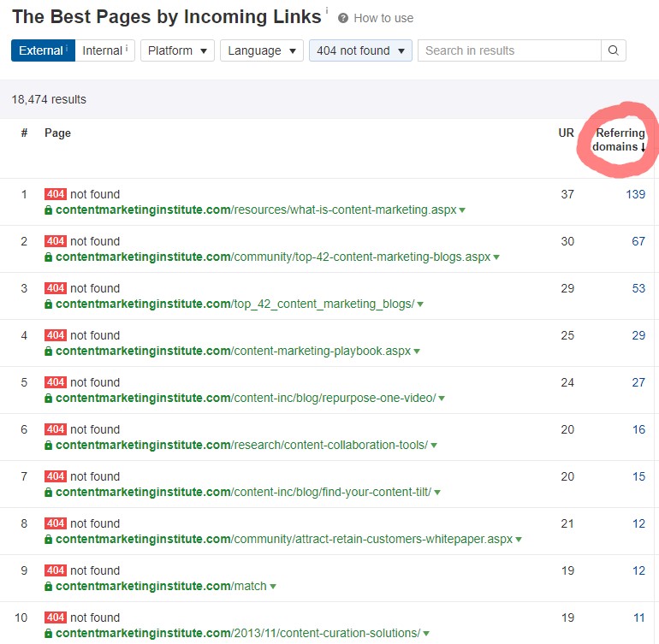Click referring domains count 27
The height and width of the screenshot is (644, 659).
coord(638,382)
